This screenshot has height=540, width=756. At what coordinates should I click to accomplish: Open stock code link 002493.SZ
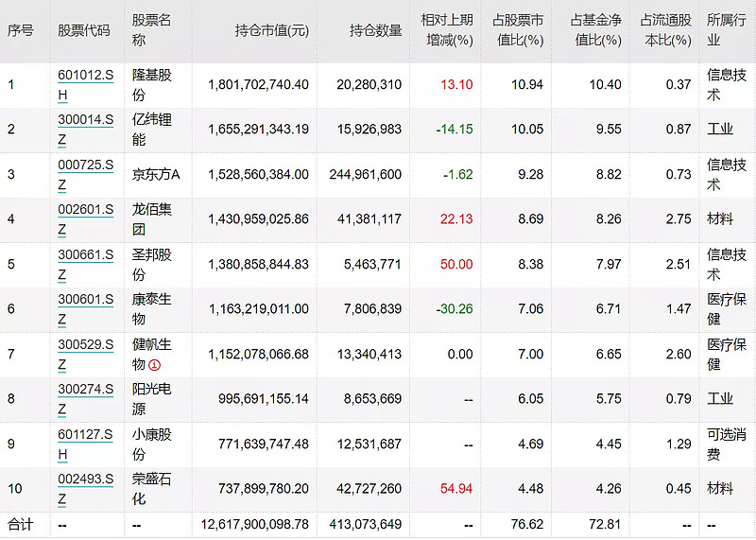(x=85, y=488)
